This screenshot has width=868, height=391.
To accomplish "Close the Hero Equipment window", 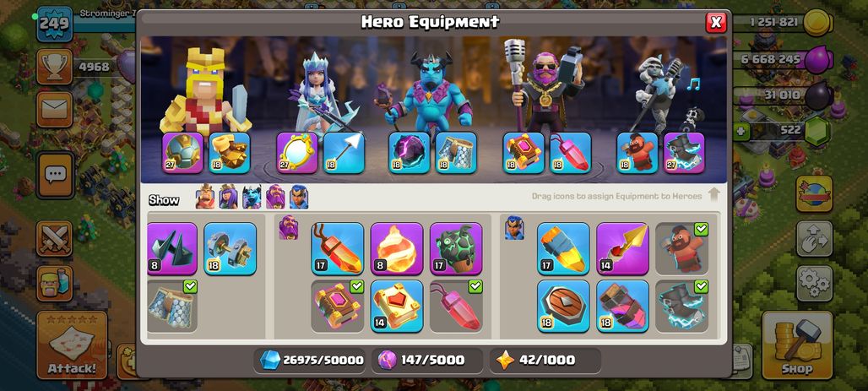I will tap(716, 22).
